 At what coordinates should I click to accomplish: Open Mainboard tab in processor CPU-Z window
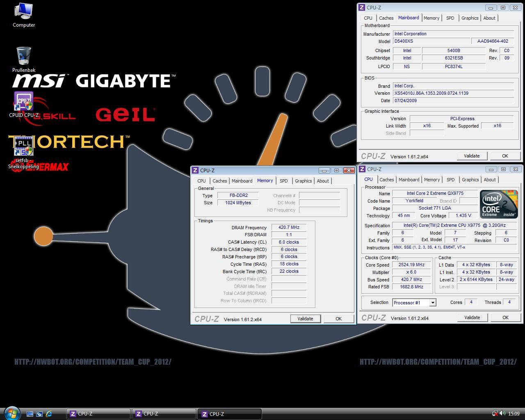click(409, 180)
